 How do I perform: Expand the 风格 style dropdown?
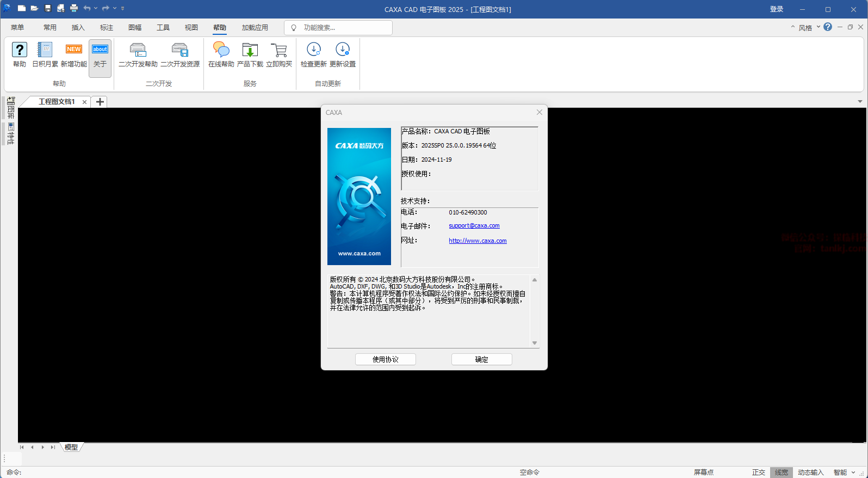tap(818, 27)
